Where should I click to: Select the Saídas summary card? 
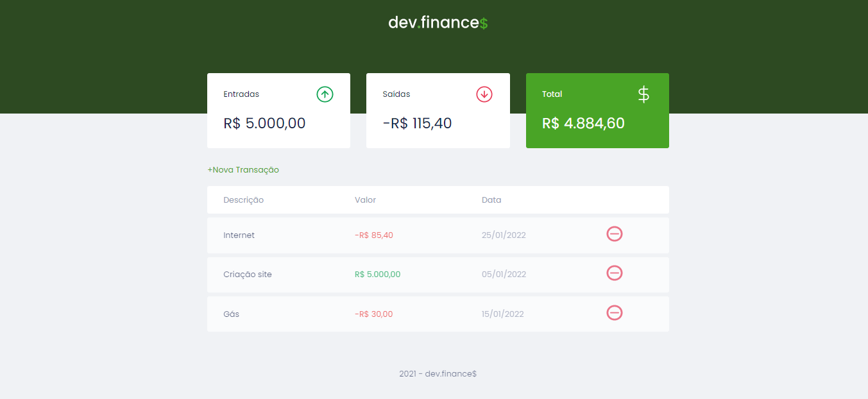tap(438, 110)
